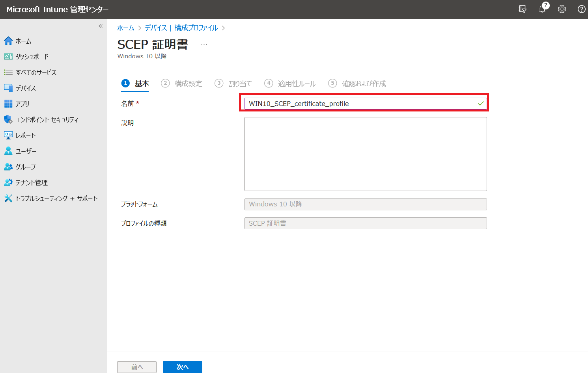Open the 適用性ルール step tab
The height and width of the screenshot is (373, 588).
tap(290, 84)
